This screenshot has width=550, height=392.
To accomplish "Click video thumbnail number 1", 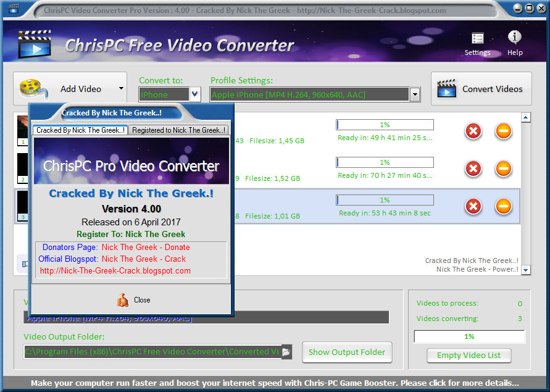I will 22,130.
